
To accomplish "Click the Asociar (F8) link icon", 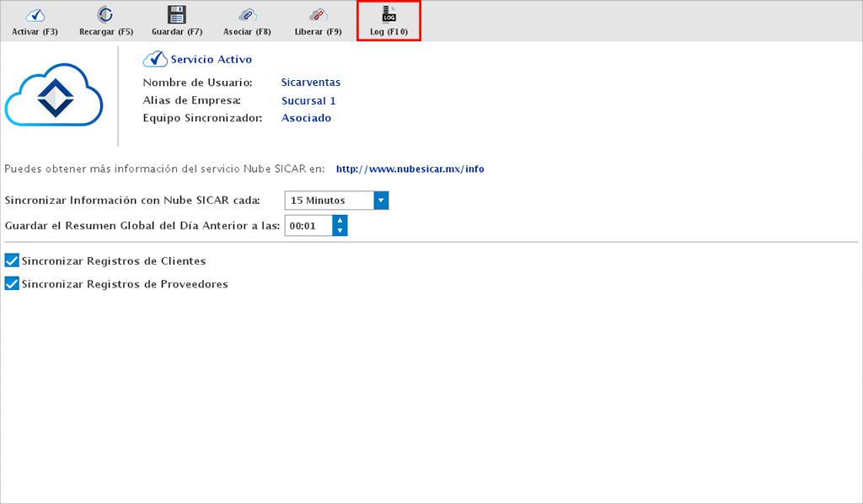I will (247, 14).
